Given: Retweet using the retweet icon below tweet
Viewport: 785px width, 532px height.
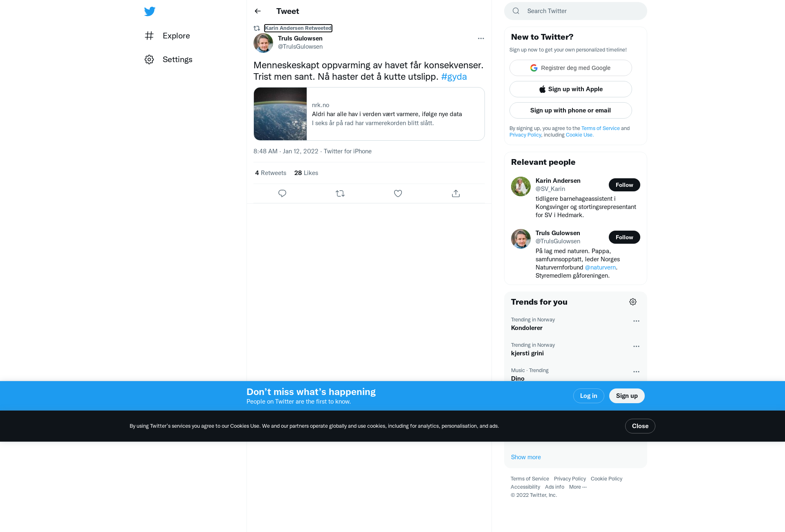Looking at the screenshot, I should [340, 193].
